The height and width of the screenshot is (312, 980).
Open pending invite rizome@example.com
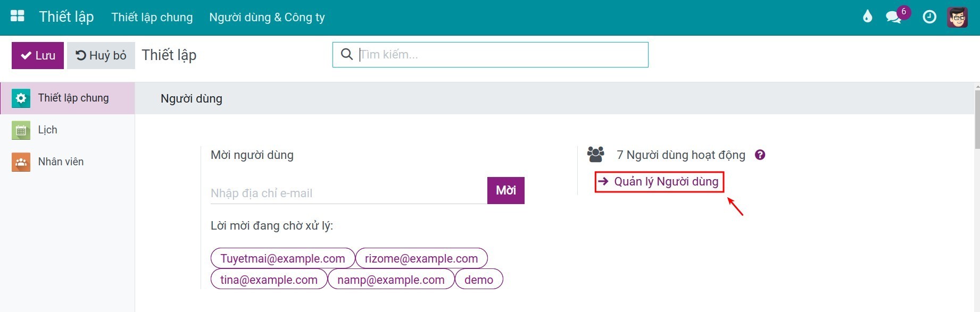[x=421, y=258]
